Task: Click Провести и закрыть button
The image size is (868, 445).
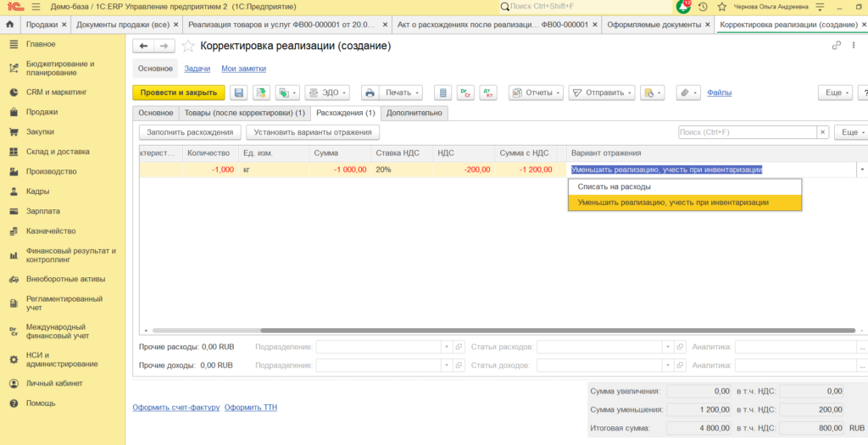Action: pos(179,93)
